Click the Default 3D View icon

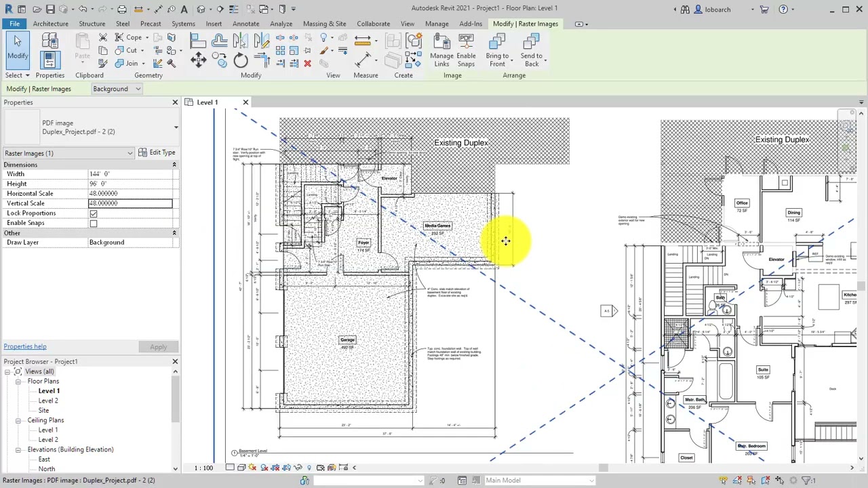(x=201, y=9)
